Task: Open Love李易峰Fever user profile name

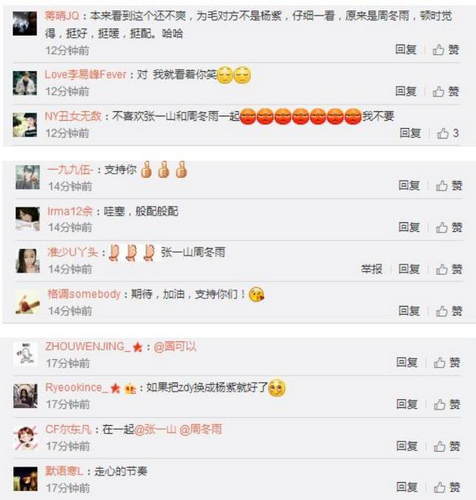Action: click(85, 75)
